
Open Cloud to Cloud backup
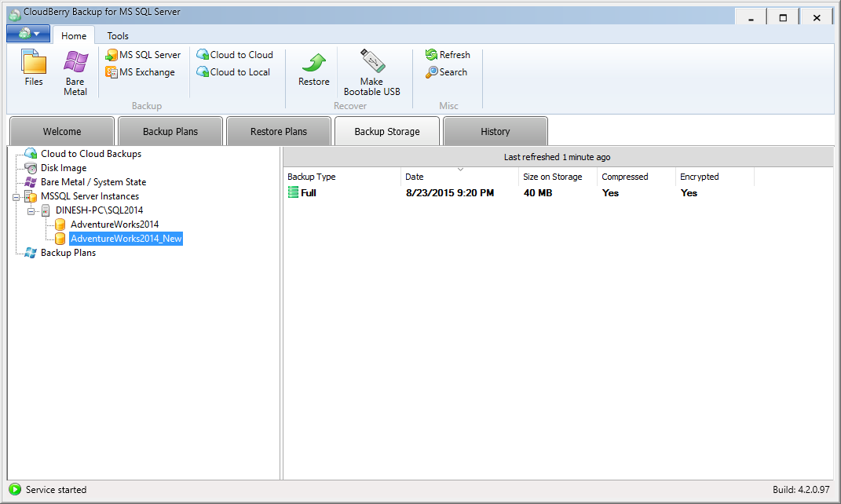234,55
